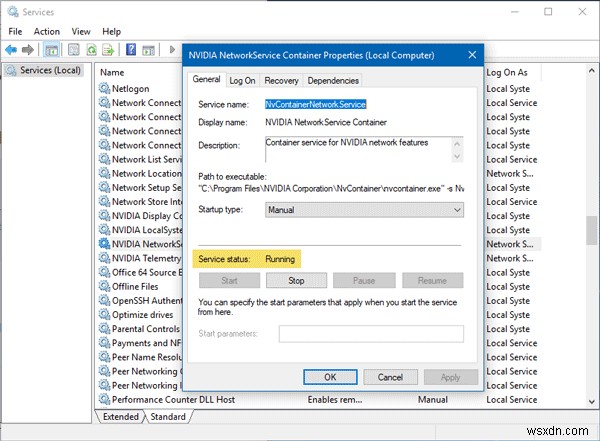Click the gear icon beside NVIDIA Telemetry
Screen dimensions: 600x441
tap(104, 258)
